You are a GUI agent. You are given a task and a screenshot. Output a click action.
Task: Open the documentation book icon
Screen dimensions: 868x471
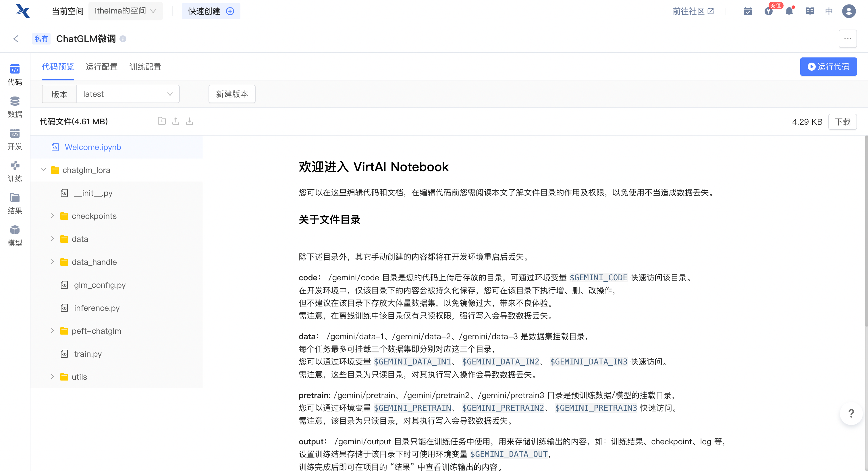click(x=810, y=11)
